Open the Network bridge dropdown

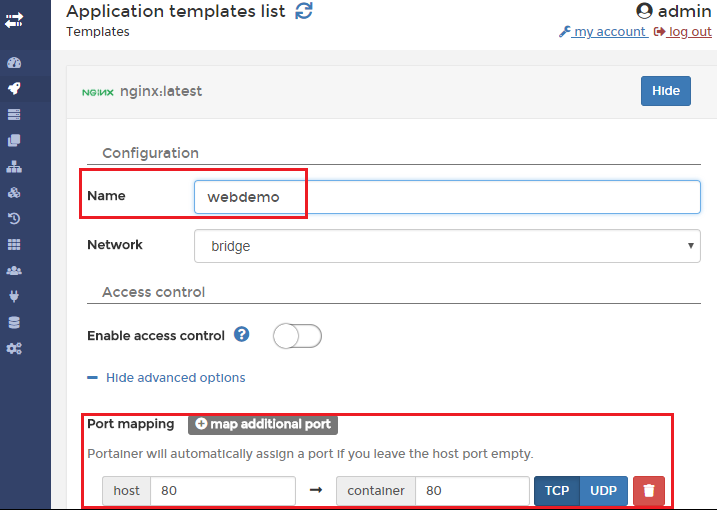click(x=447, y=245)
